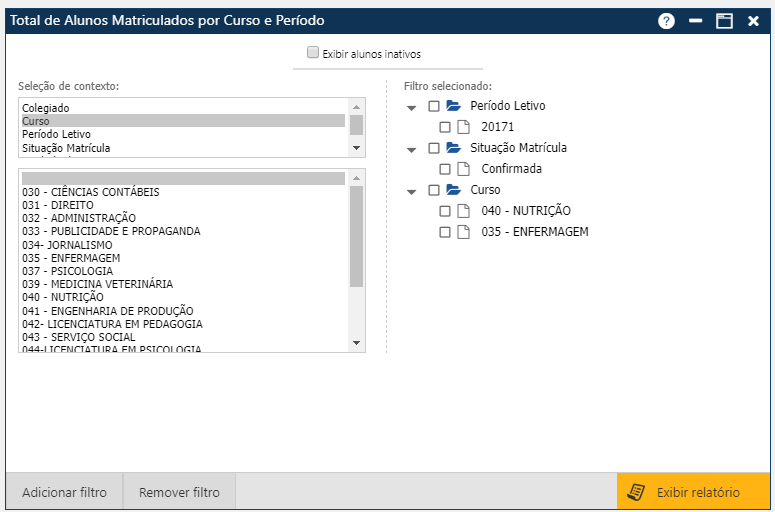Click Situação Matrícula label in filter tree
This screenshot has height=512, width=775.
click(x=518, y=148)
